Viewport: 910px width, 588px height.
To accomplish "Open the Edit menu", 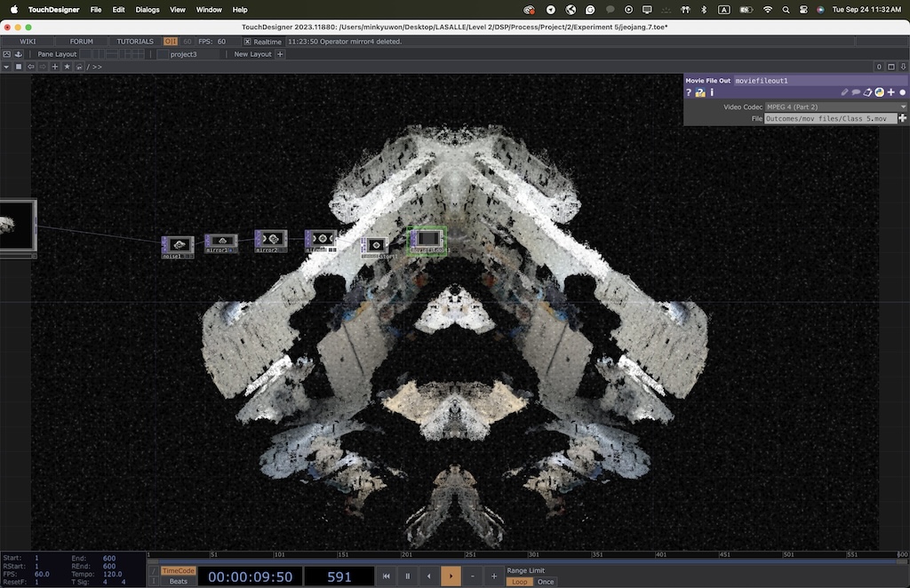I will click(x=118, y=9).
